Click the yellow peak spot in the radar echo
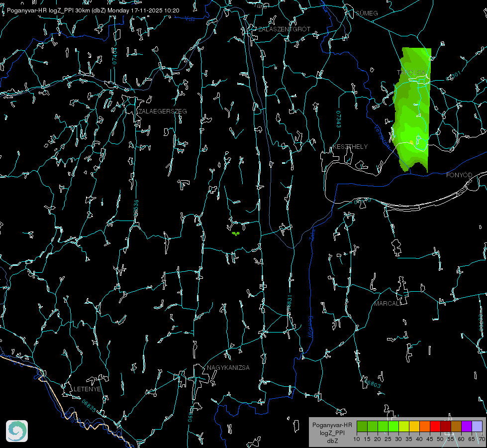Image resolution: width=487 pixels, height=448 pixels. point(411,142)
